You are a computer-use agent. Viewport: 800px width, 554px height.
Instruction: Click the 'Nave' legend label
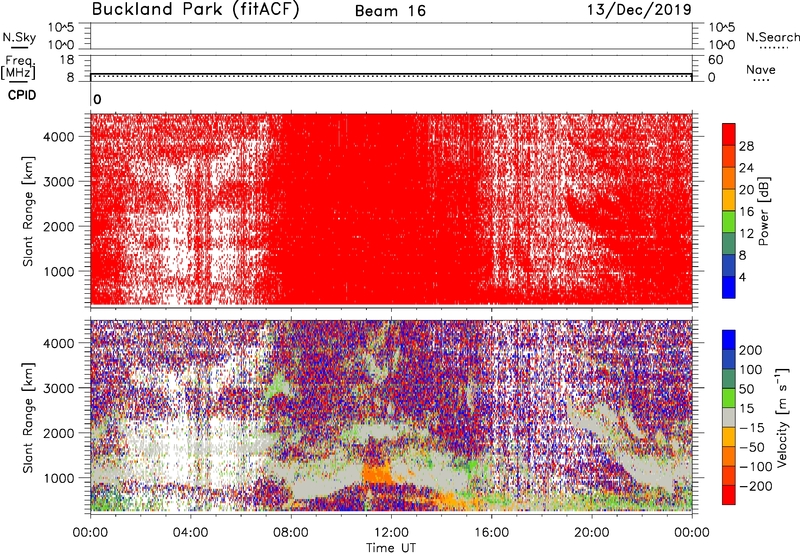[x=761, y=69]
